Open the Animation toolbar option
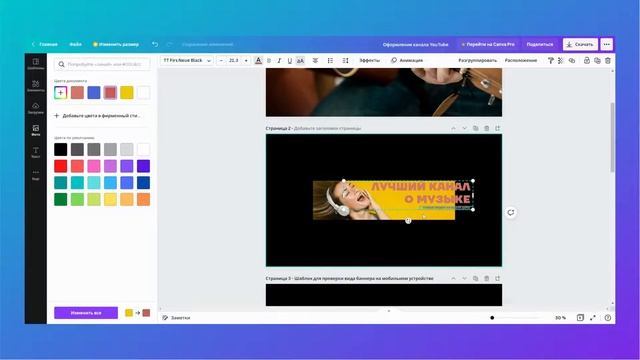 coord(407,60)
